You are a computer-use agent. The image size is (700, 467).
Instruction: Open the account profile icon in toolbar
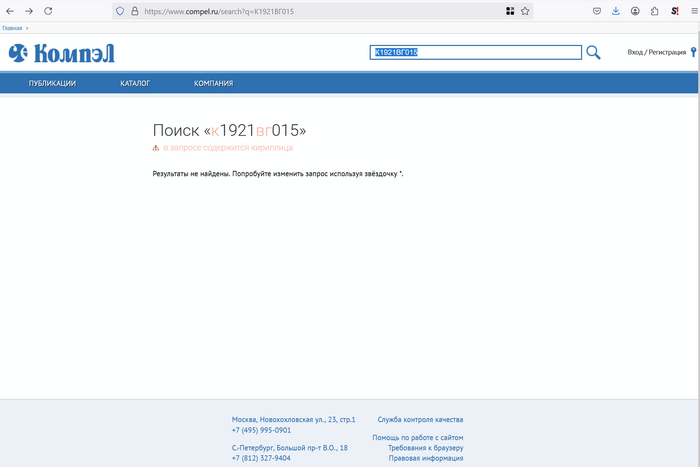coord(635,11)
